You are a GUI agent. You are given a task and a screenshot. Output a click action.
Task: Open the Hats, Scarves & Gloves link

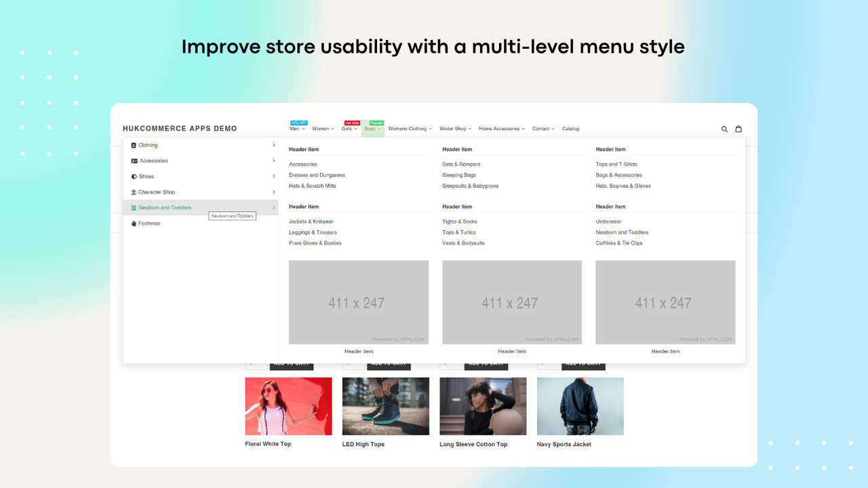[x=623, y=186]
